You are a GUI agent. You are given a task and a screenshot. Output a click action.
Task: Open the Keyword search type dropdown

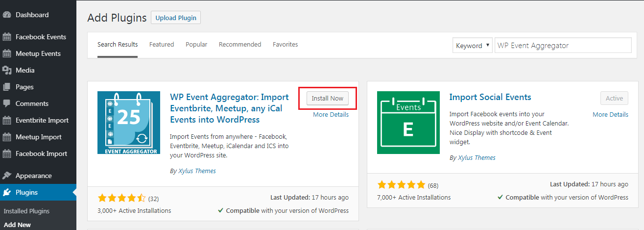[473, 46]
